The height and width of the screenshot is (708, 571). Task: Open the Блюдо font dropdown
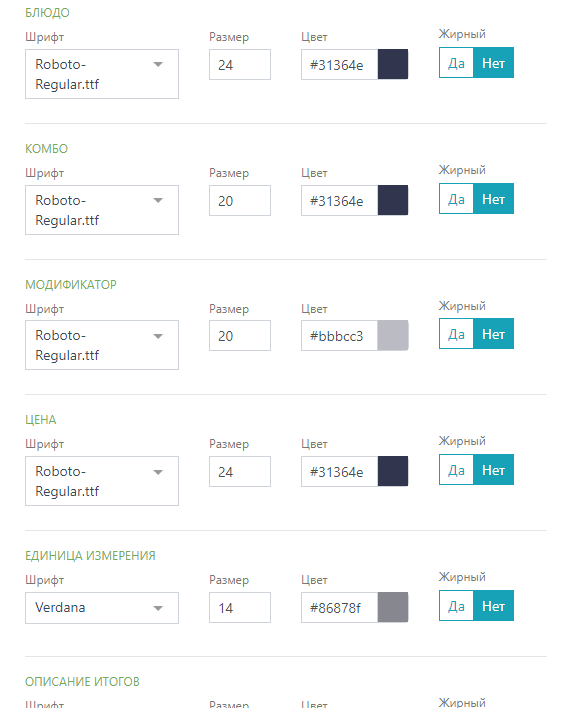(x=102, y=74)
